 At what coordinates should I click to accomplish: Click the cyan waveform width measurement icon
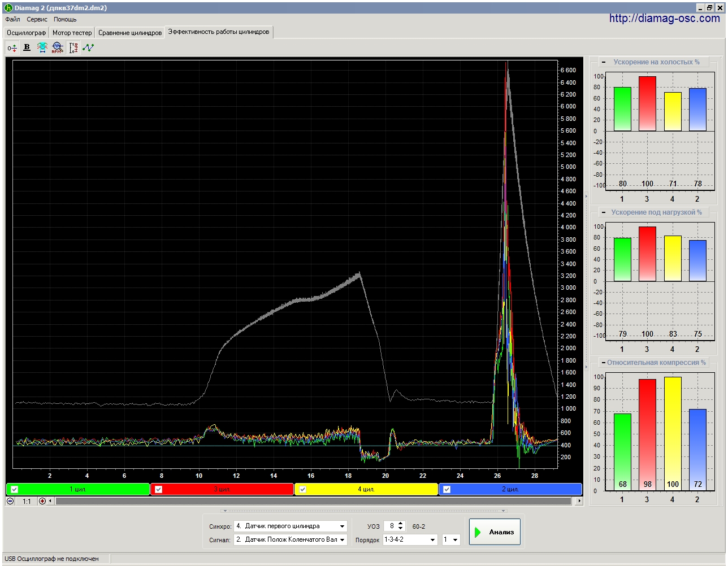(42, 47)
